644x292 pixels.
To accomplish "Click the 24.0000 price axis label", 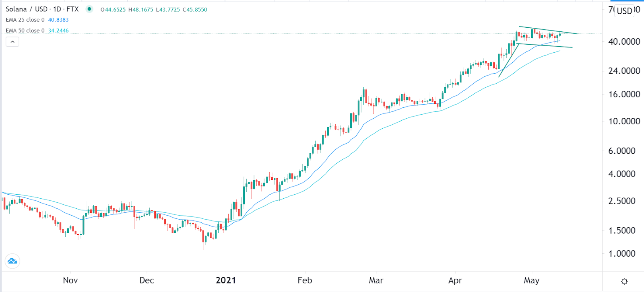I will (624, 71).
